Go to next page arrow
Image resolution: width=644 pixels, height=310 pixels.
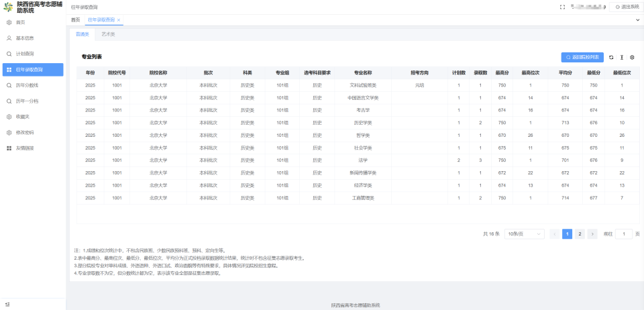point(592,234)
